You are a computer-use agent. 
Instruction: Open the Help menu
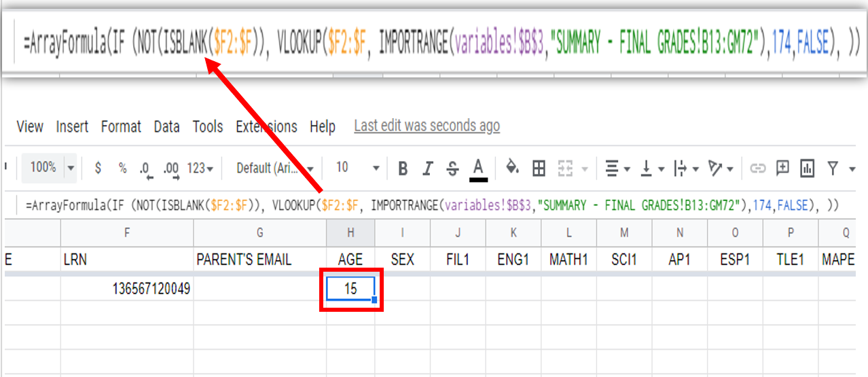323,126
